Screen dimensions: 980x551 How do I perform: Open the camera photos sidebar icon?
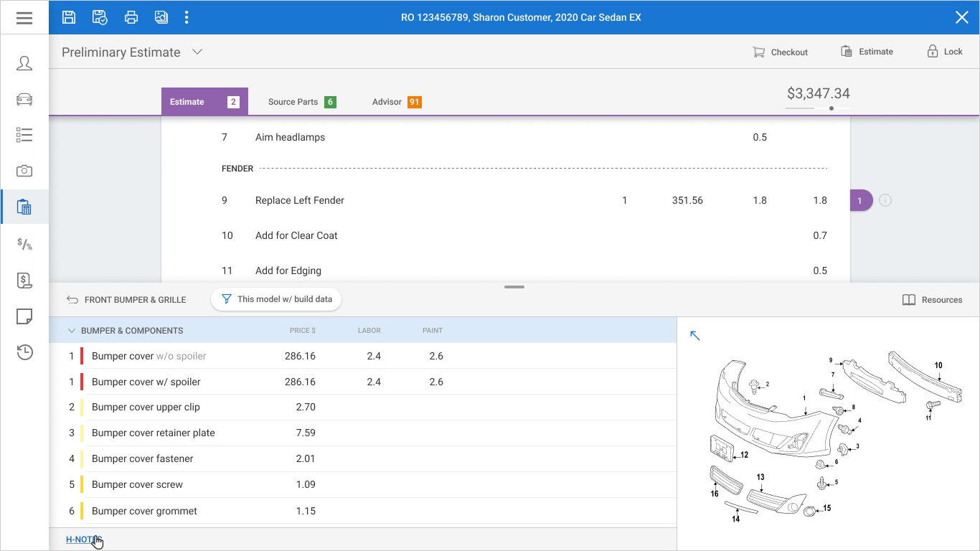click(x=24, y=171)
